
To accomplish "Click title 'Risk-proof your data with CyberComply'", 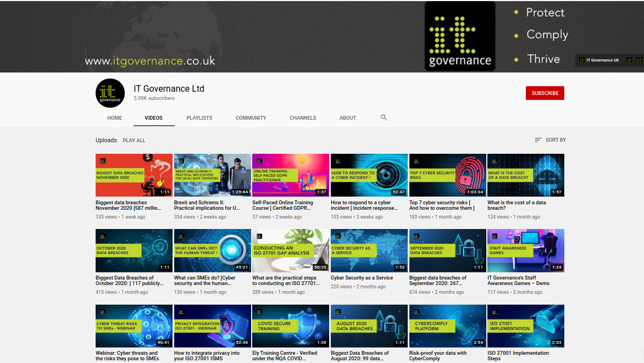I will click(x=438, y=356).
